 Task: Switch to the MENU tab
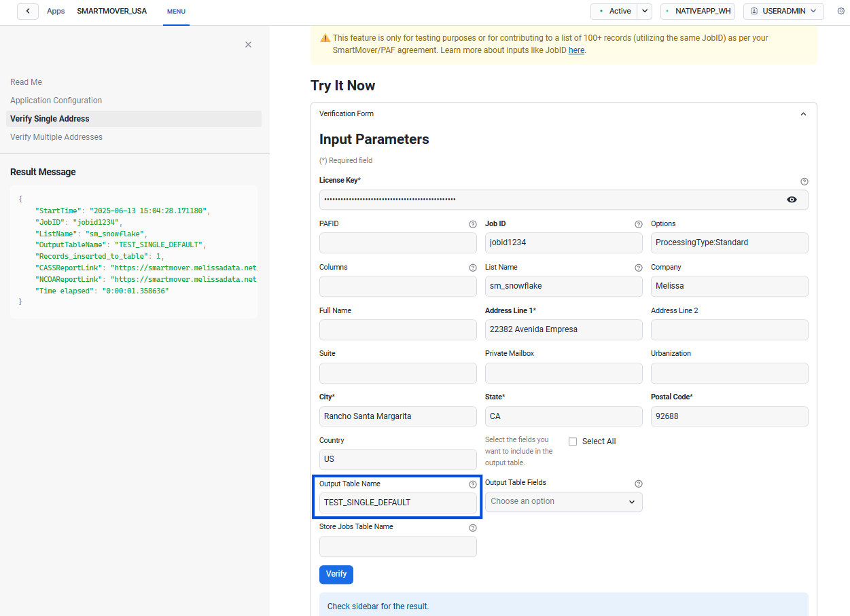coord(176,12)
